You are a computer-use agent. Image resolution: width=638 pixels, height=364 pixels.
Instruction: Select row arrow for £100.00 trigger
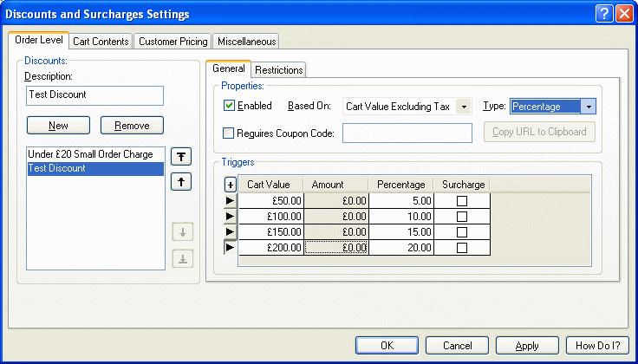(230, 216)
